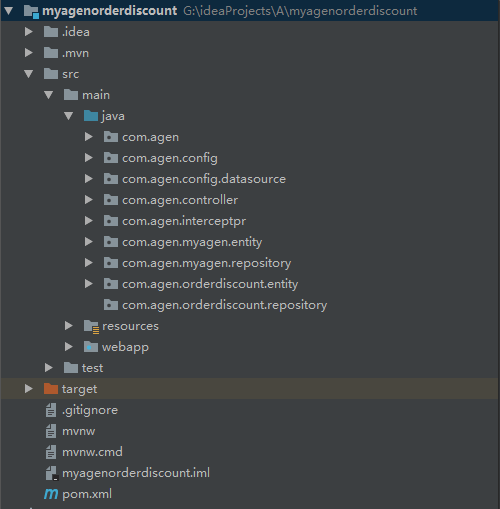Expand the test folder arrow

[49, 368]
